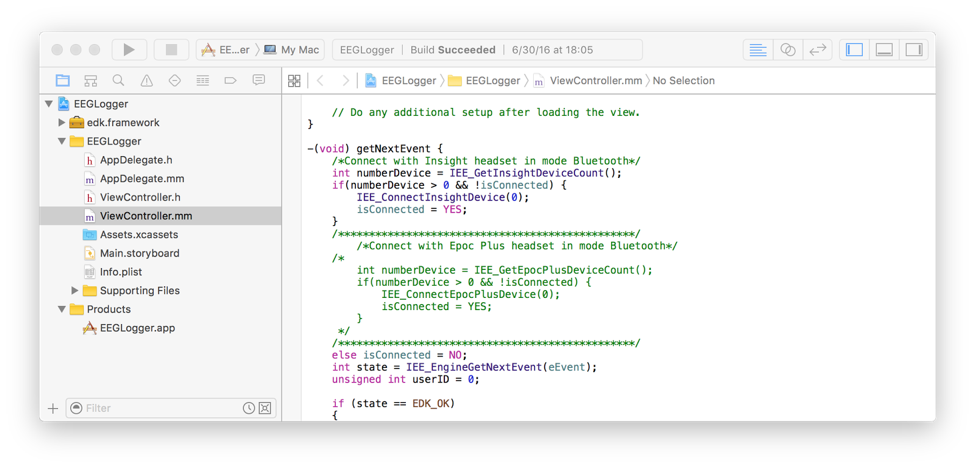Click IEE_GetInsightDeviceCount in code
This screenshot has width=975, height=468.
pos(527,173)
